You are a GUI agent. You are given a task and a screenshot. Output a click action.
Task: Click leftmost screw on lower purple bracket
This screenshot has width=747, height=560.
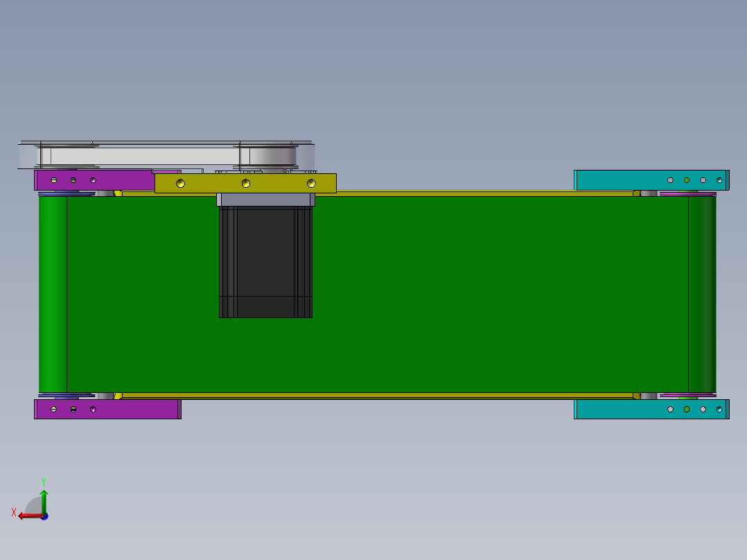point(54,410)
